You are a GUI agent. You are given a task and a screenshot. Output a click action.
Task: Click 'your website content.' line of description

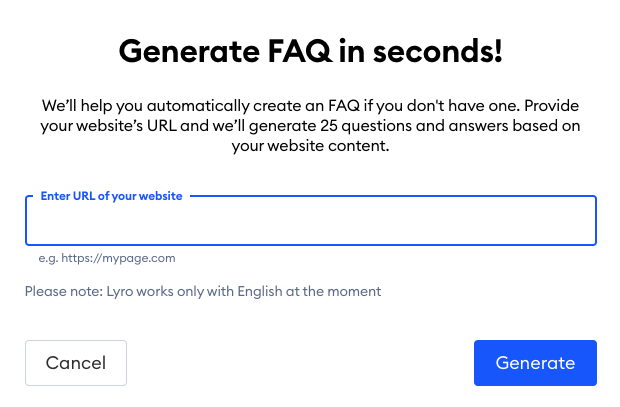coord(310,146)
